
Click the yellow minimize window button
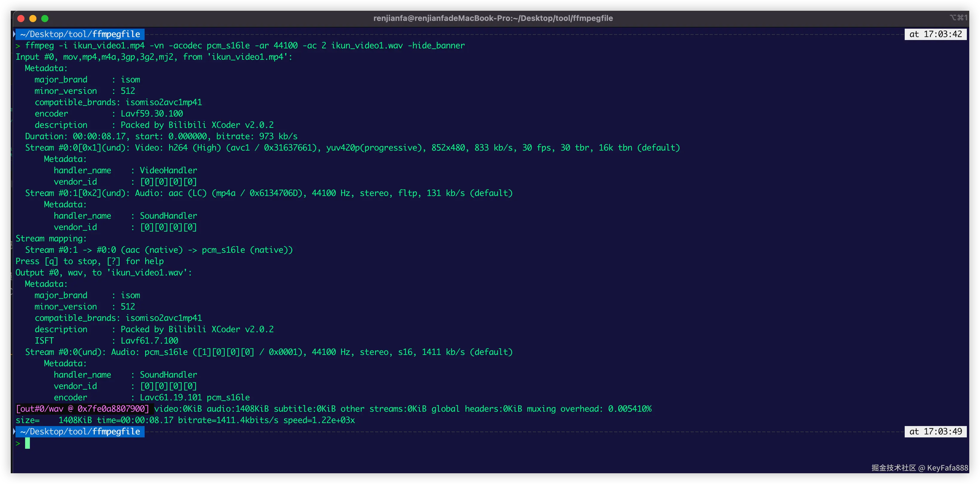33,18
